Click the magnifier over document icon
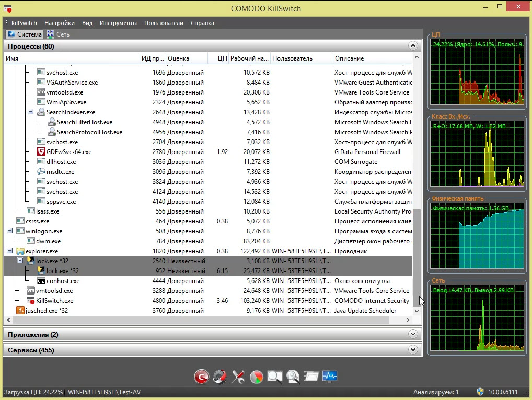 (293, 376)
